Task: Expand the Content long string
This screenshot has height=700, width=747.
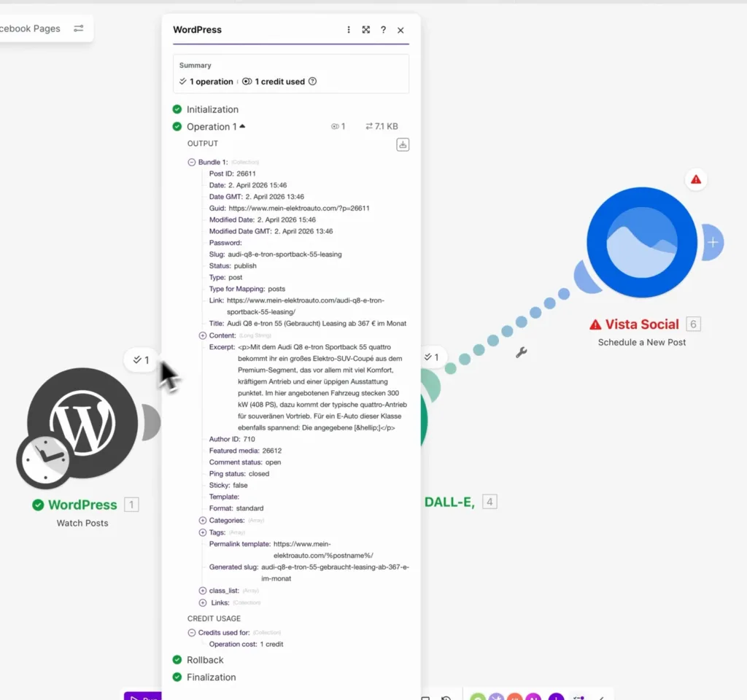Action: click(203, 335)
